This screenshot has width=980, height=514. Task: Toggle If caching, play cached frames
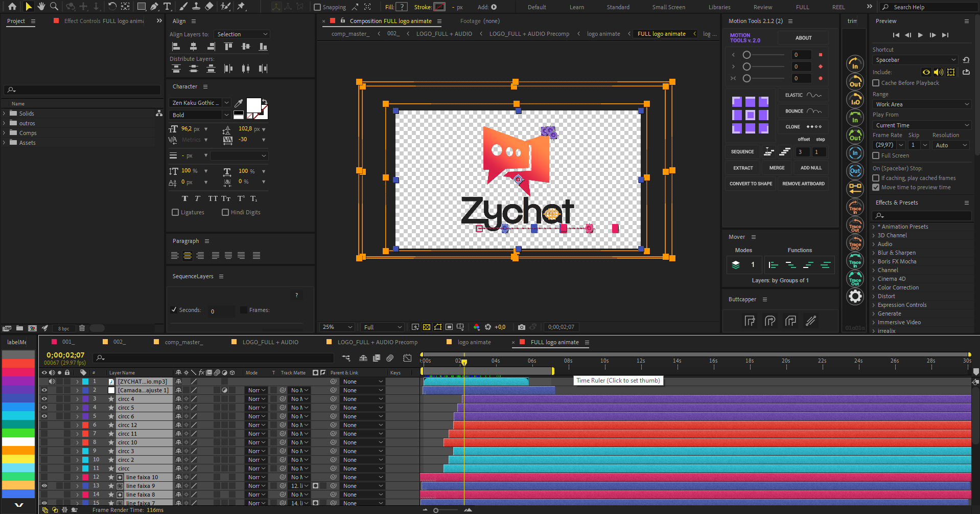[x=876, y=178]
